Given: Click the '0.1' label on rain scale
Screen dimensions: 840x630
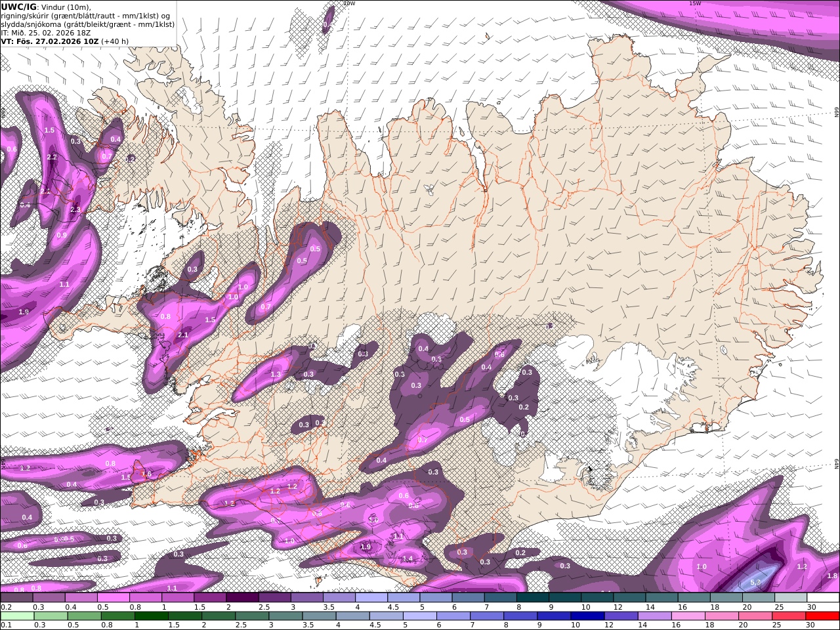Looking at the screenshot, I should 5,625.
